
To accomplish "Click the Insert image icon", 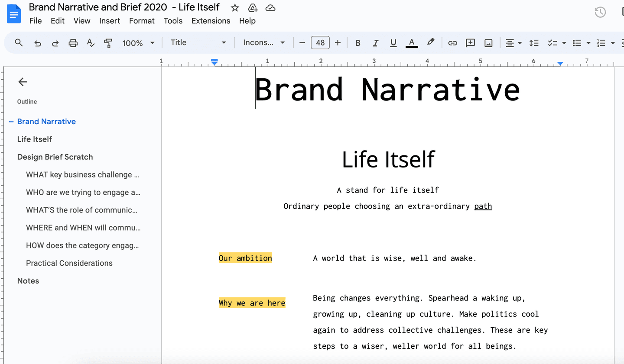I will (x=488, y=42).
